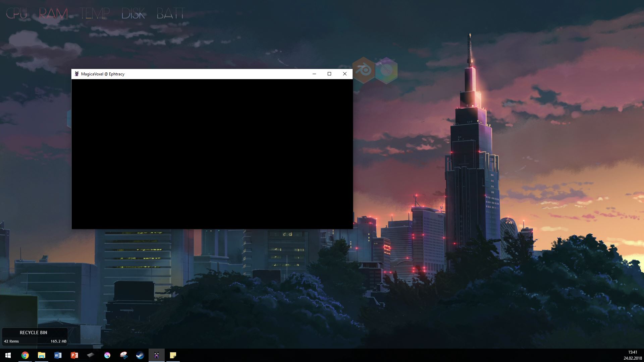Screen dimensions: 644x362
Task: Select the RAM meter on the monitor widget
Action: click(x=53, y=13)
